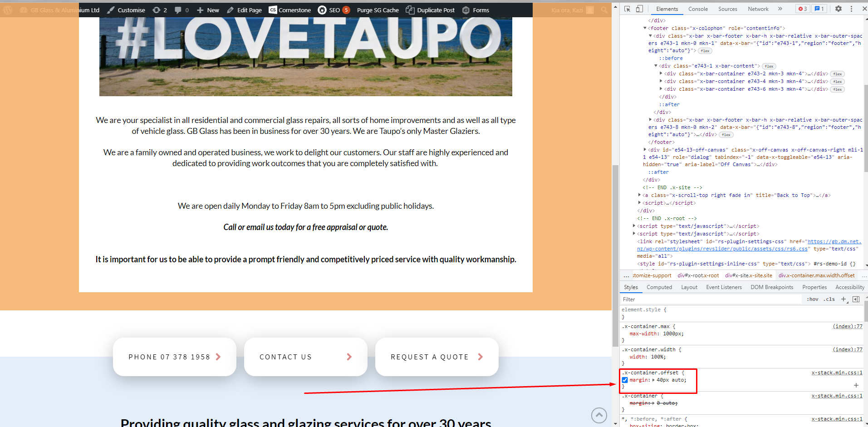Open DevTools three-dot customize menu

851,9
